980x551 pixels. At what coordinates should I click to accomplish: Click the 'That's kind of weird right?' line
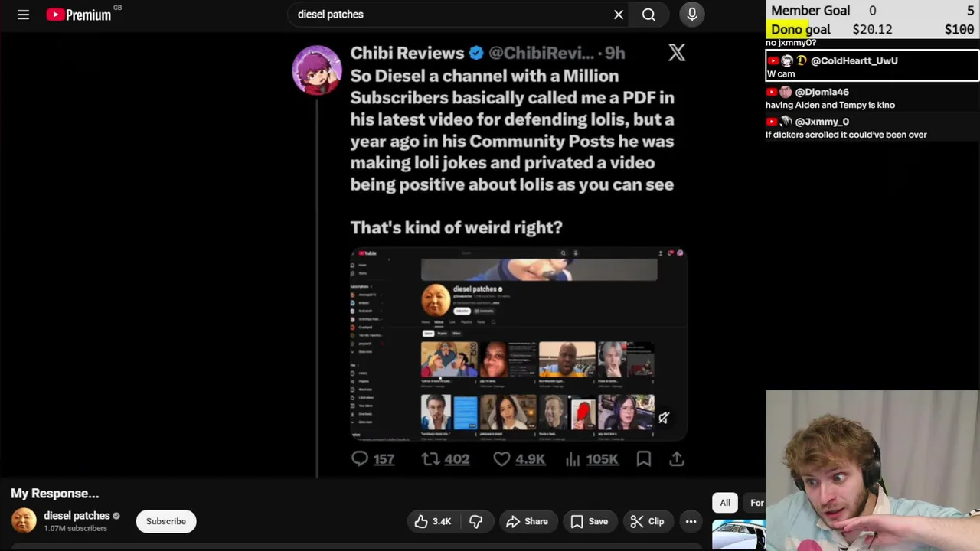(456, 227)
